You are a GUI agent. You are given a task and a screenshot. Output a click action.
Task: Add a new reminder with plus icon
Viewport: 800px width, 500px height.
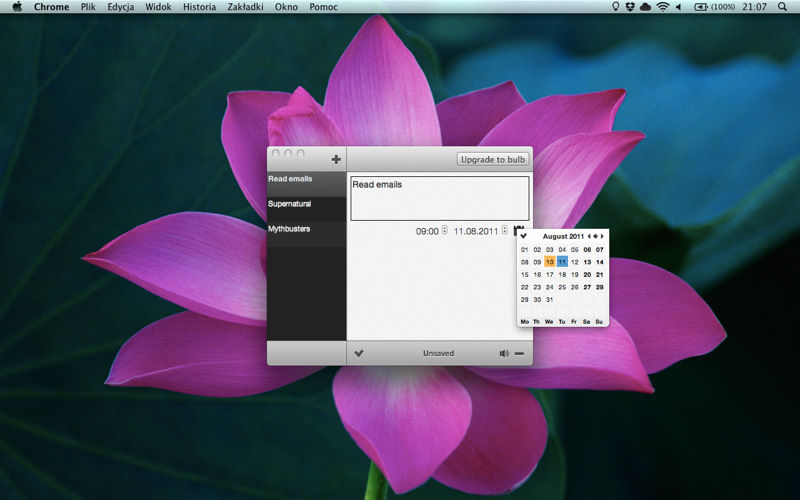336,159
